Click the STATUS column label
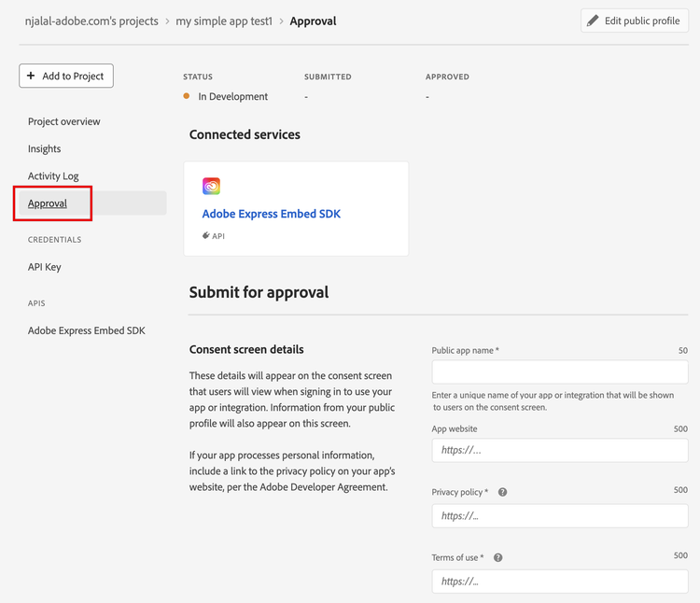Image resolution: width=700 pixels, height=603 pixels. tap(198, 77)
